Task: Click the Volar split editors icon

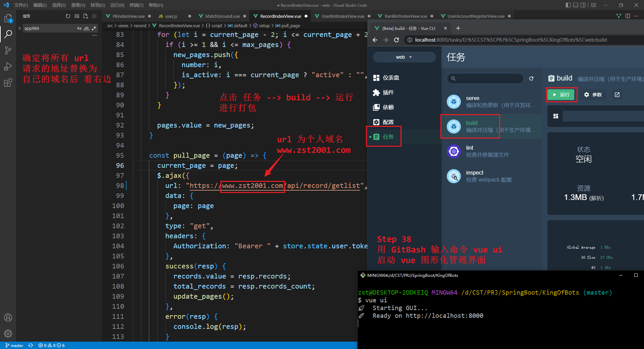Action: [x=619, y=16]
